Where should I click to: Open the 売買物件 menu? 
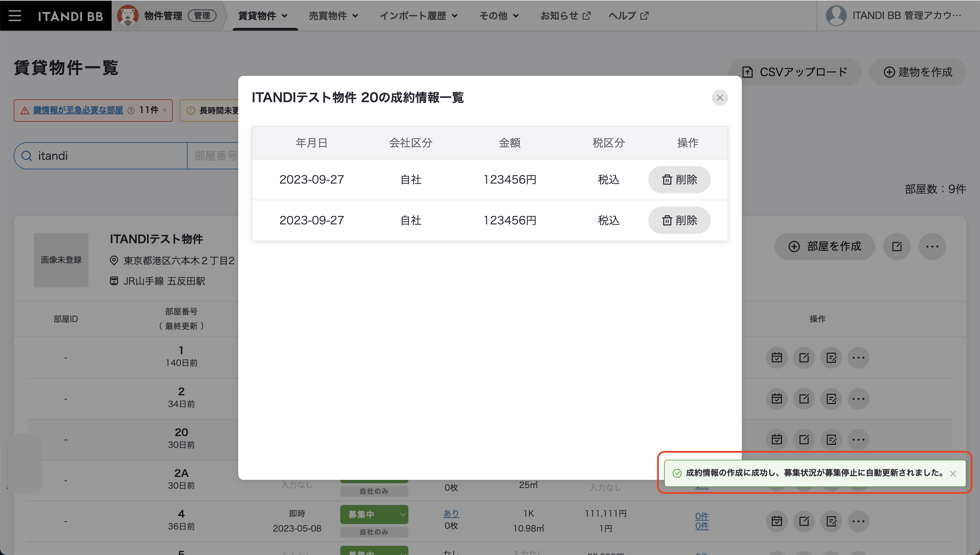tap(333, 16)
